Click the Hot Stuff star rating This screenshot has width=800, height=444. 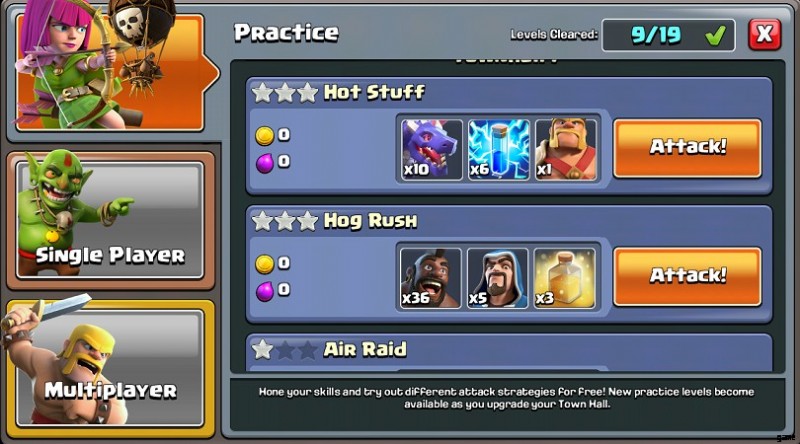point(285,93)
